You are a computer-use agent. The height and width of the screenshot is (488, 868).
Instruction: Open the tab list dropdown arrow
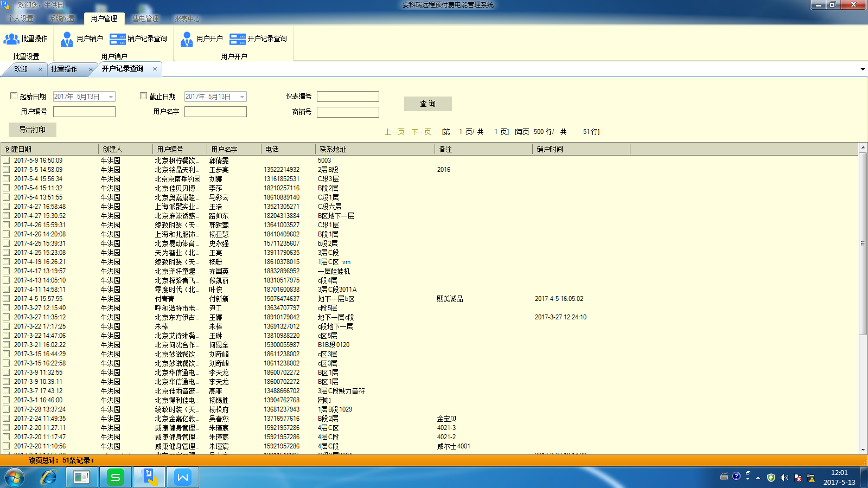coord(863,69)
